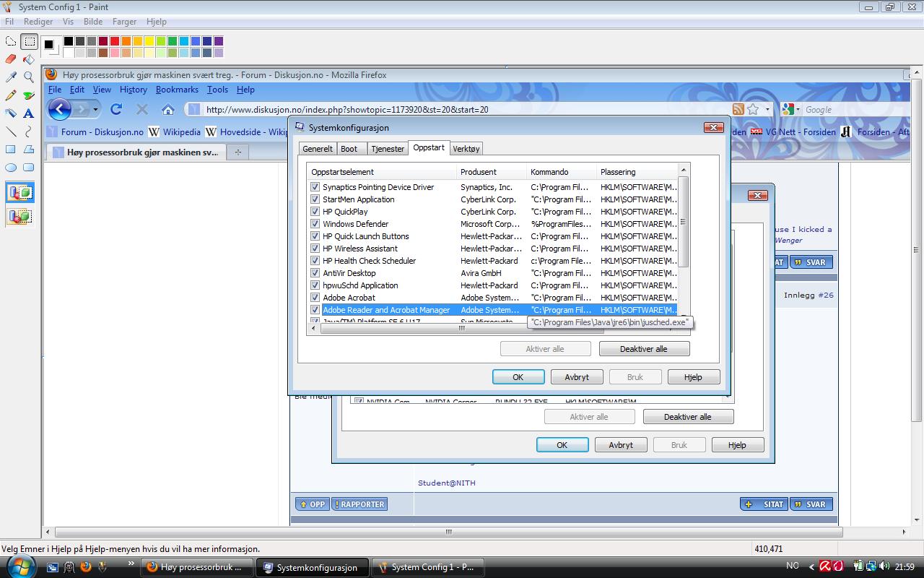Open the Google search engine dropdown in screenshot

[x=798, y=109]
